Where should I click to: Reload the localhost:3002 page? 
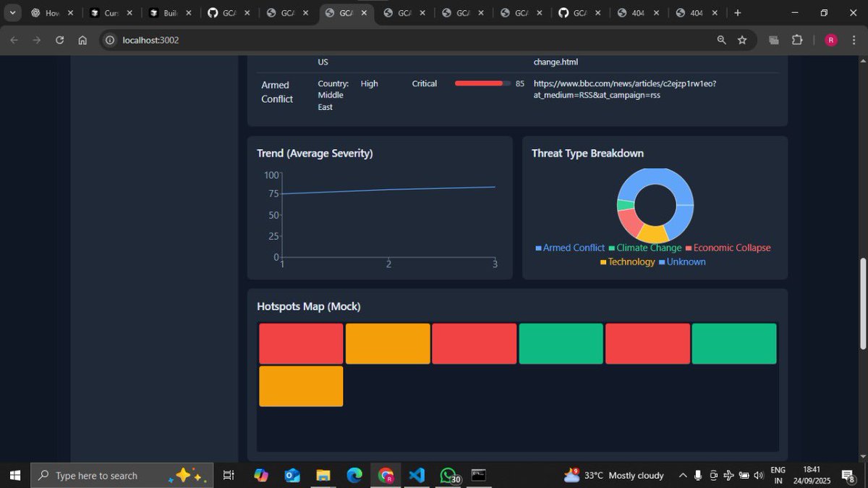click(x=59, y=41)
